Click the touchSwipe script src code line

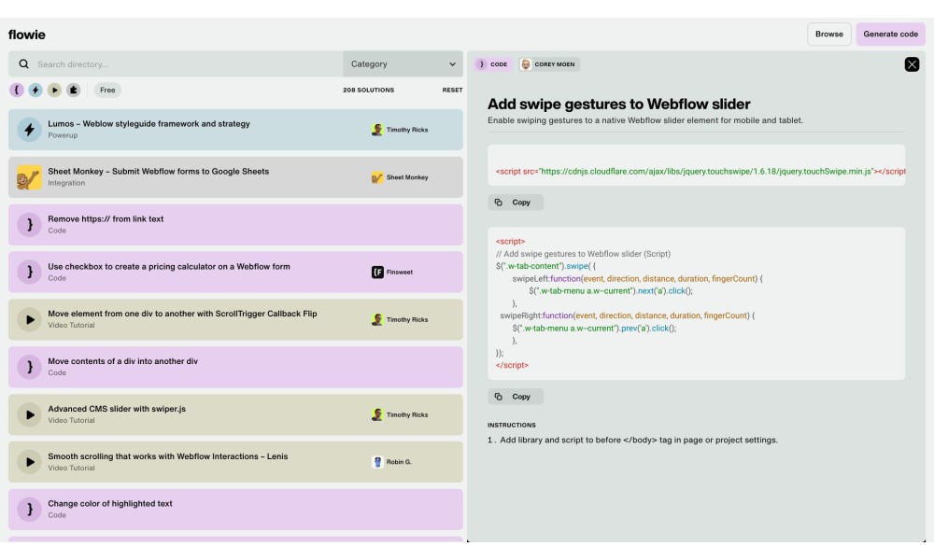[700, 172]
